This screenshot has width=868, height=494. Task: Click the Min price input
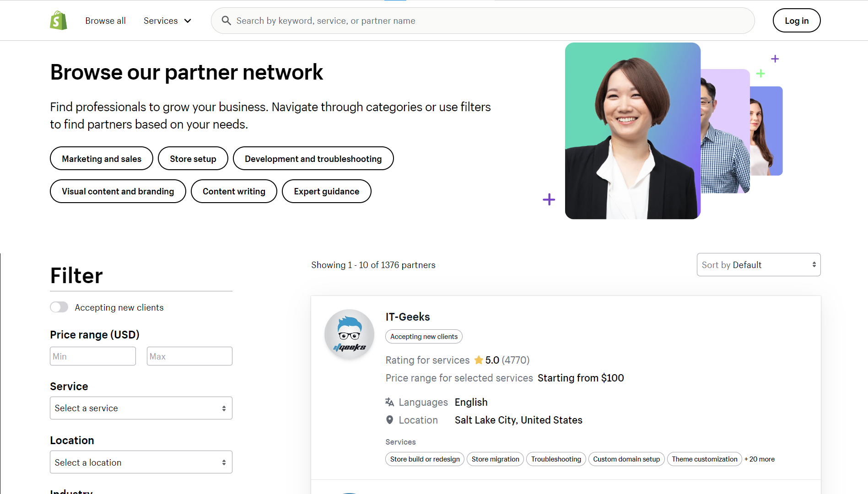click(93, 356)
